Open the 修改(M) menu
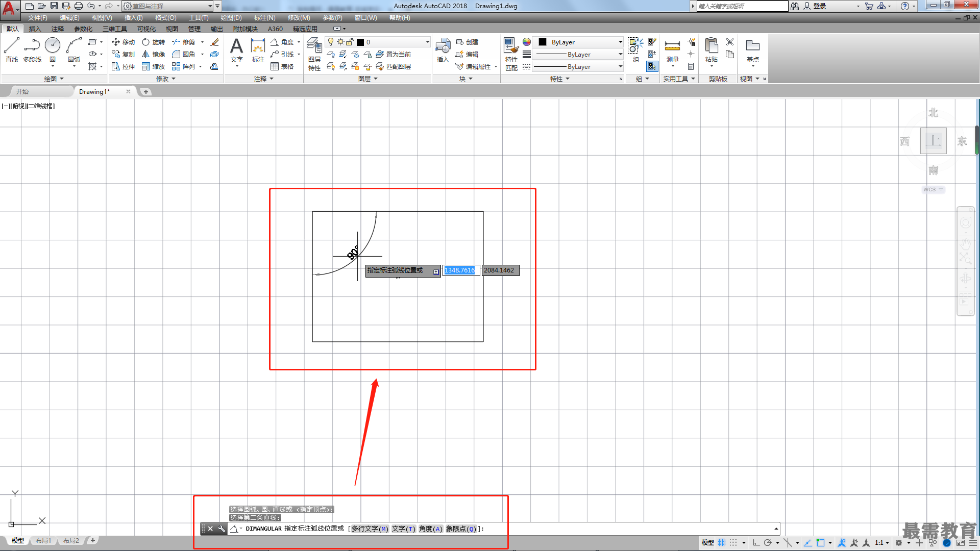 299,18
